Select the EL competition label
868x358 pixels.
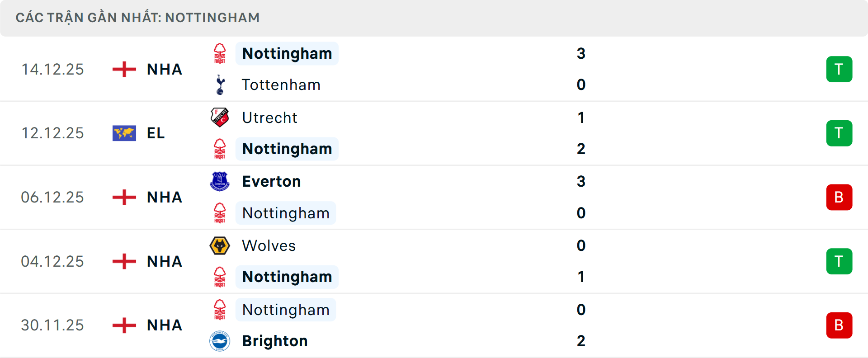(156, 133)
